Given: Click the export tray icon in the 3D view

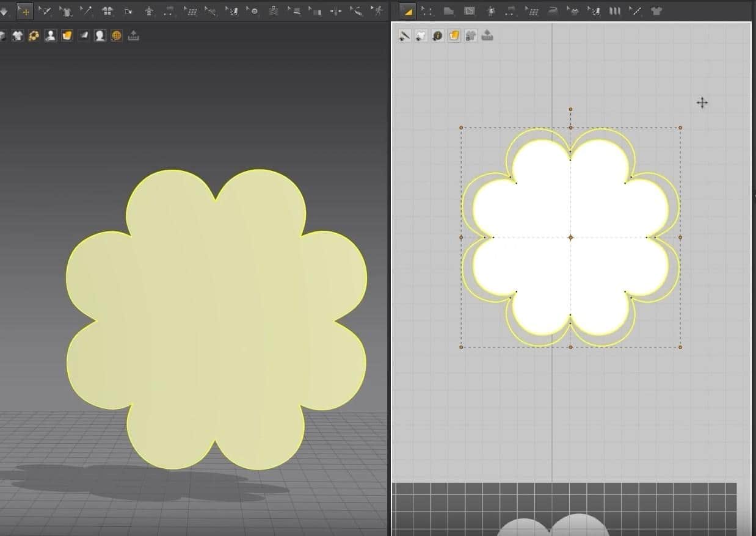Looking at the screenshot, I should point(133,35).
